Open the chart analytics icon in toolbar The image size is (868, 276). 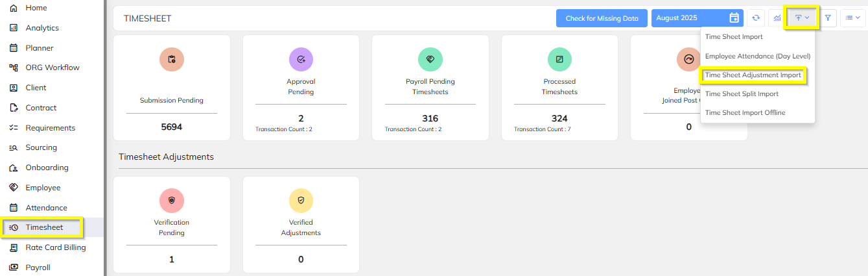tap(777, 18)
